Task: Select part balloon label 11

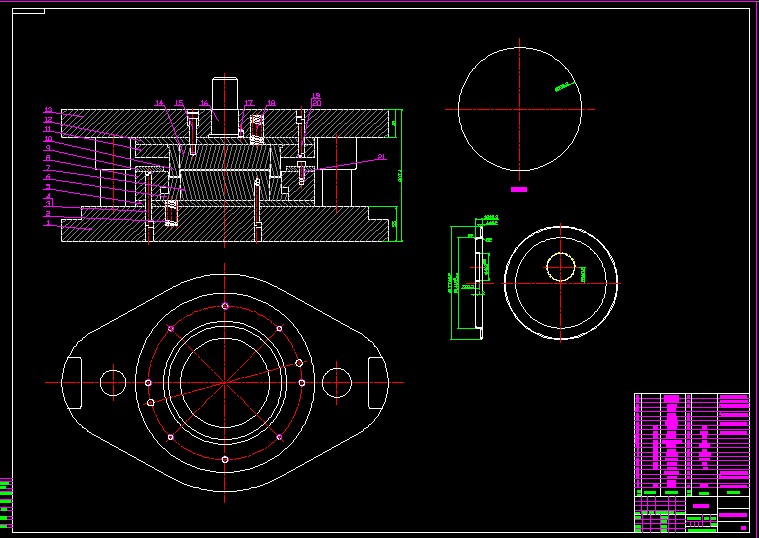Action: (x=48, y=129)
